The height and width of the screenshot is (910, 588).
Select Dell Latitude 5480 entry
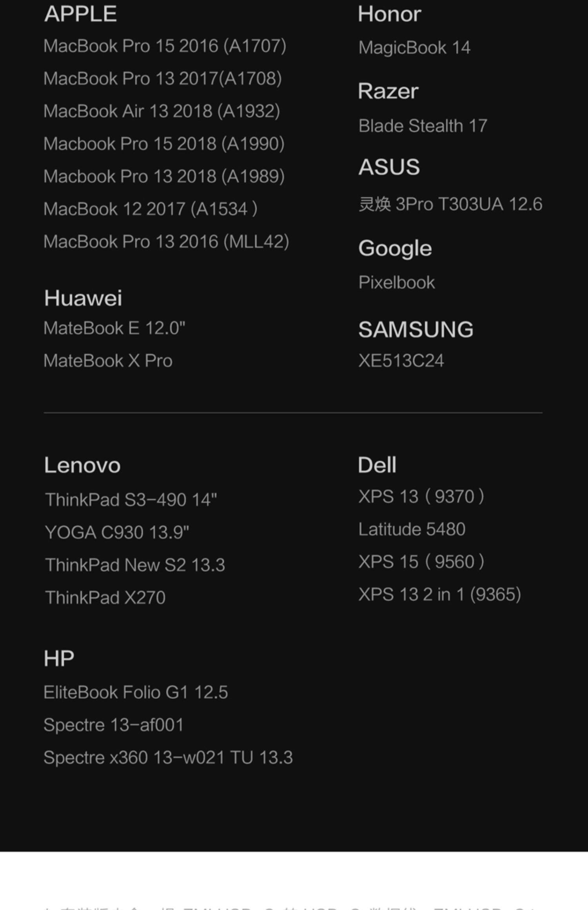click(412, 529)
